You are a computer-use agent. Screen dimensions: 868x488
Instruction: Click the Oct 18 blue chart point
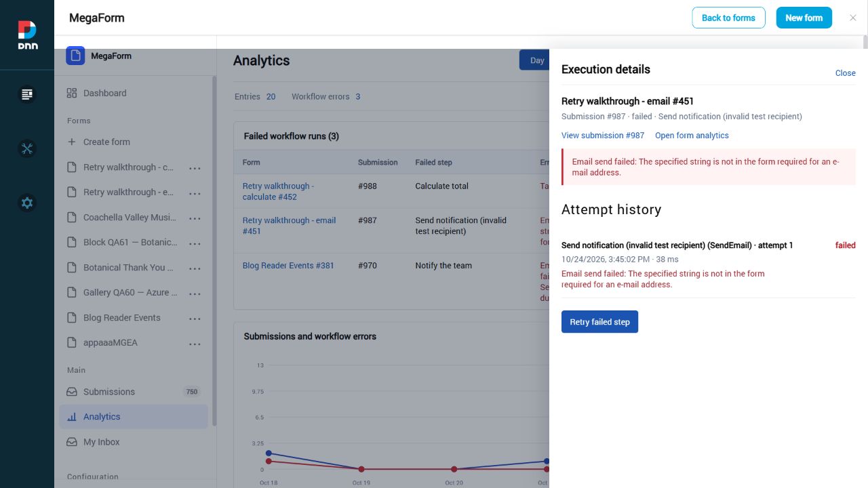pyautogui.click(x=269, y=453)
